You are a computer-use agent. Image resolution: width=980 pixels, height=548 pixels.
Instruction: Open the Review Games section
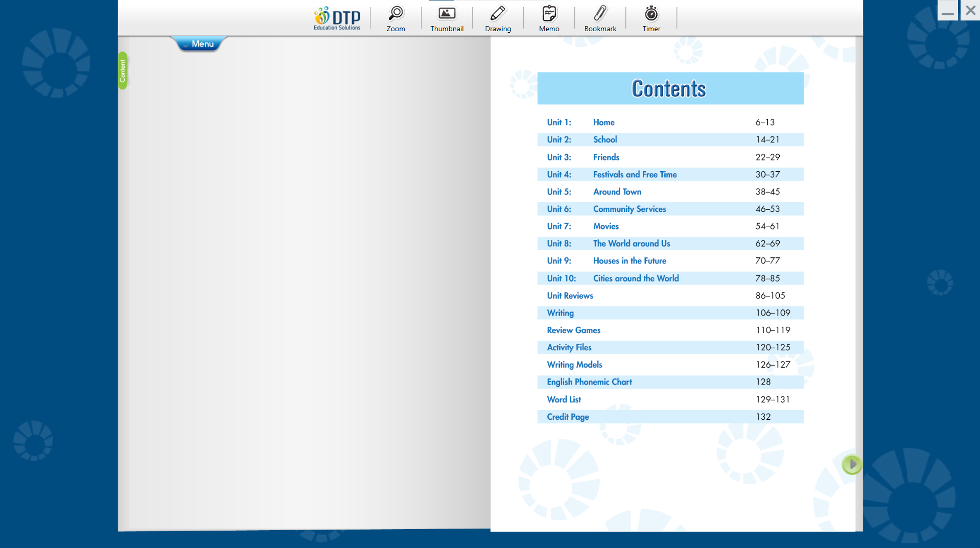573,330
